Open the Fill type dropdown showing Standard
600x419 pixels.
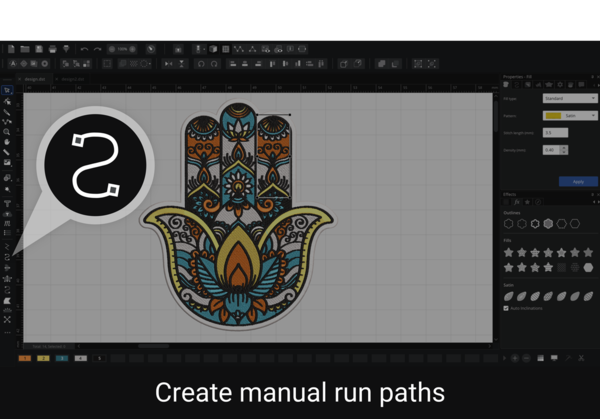point(569,99)
